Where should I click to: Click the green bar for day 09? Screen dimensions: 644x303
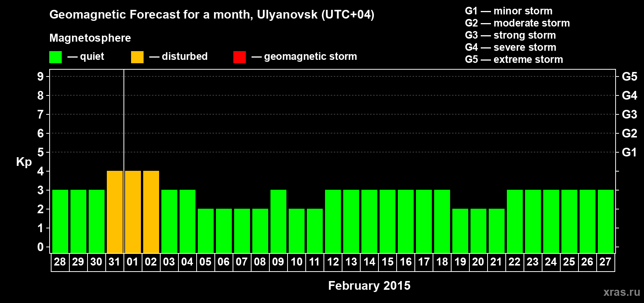click(278, 221)
